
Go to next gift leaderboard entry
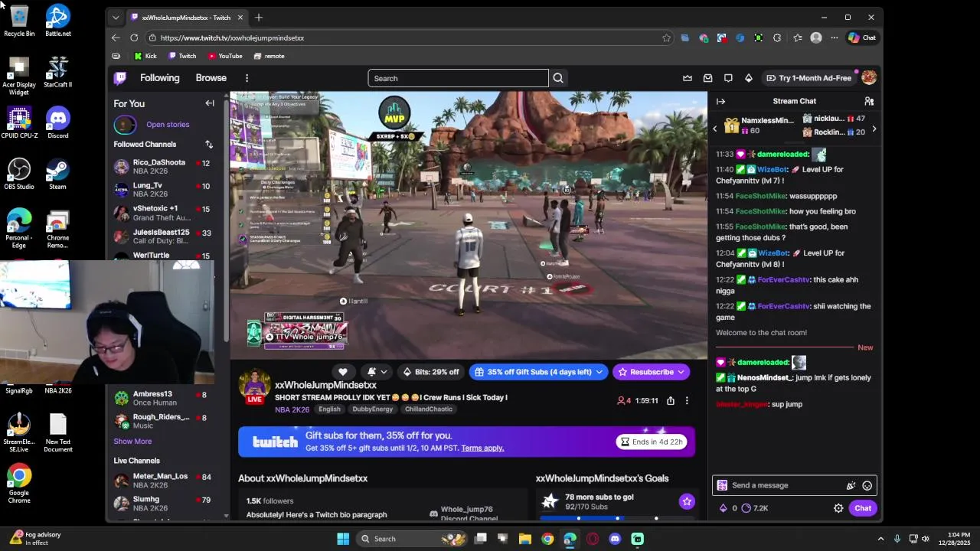[x=874, y=129]
